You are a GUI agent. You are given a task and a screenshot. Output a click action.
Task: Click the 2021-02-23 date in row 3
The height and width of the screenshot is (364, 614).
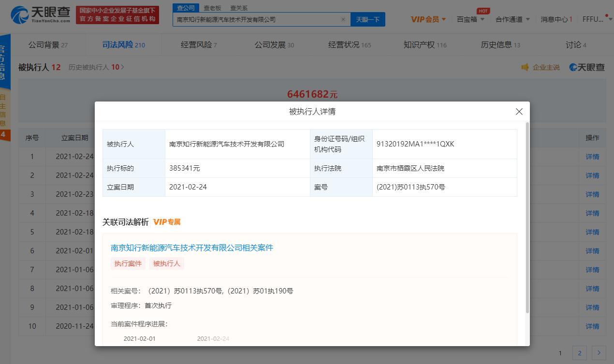point(74,194)
